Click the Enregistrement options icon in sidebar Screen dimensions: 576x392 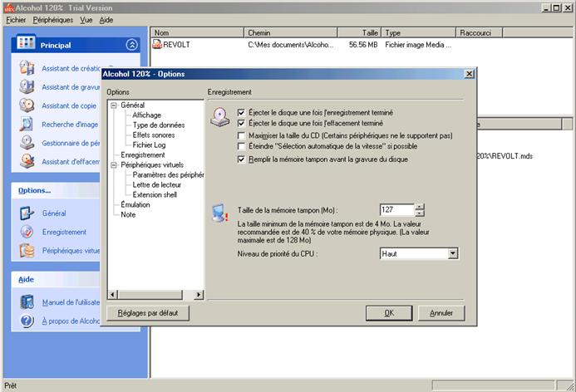(27, 232)
